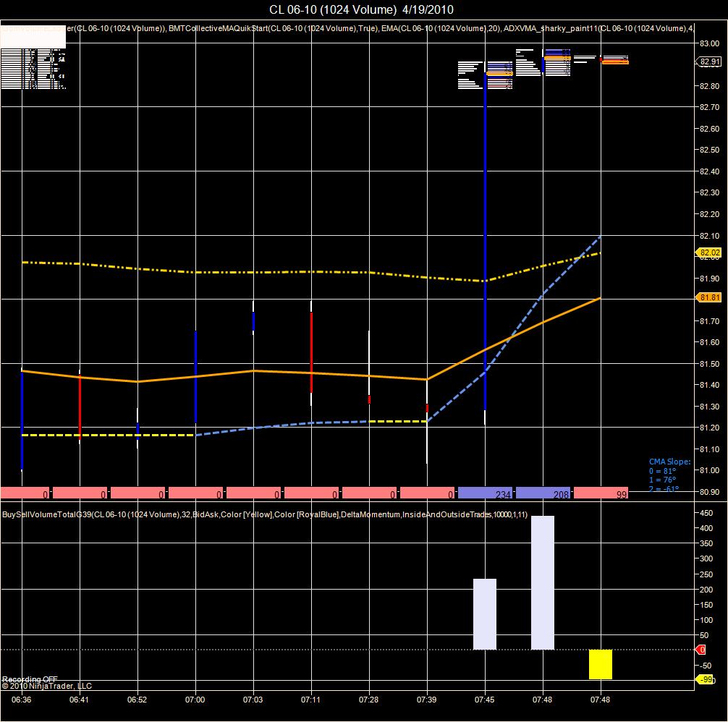Screen dimensions: 728x722
Task: Select the yellow -99 marker on delta axis
Action: (x=706, y=679)
